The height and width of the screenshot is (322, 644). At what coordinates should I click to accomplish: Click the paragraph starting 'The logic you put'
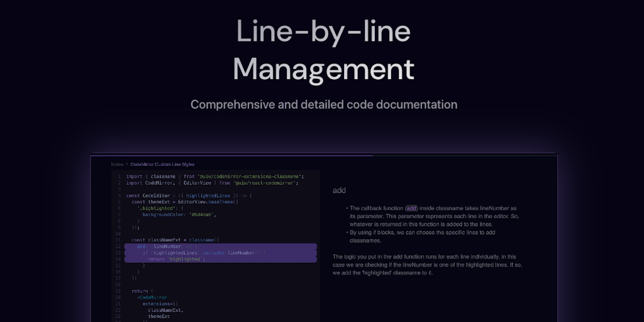tap(427, 264)
